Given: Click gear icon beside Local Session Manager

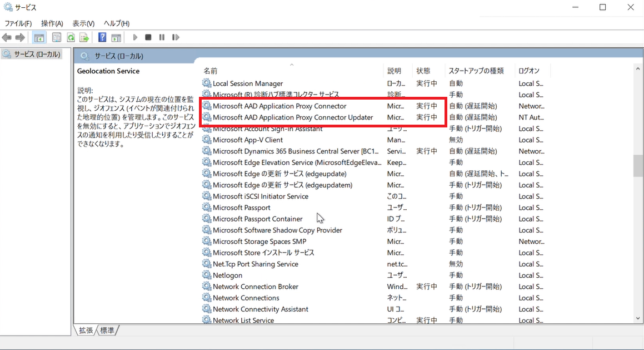Looking at the screenshot, I should pyautogui.click(x=207, y=83).
